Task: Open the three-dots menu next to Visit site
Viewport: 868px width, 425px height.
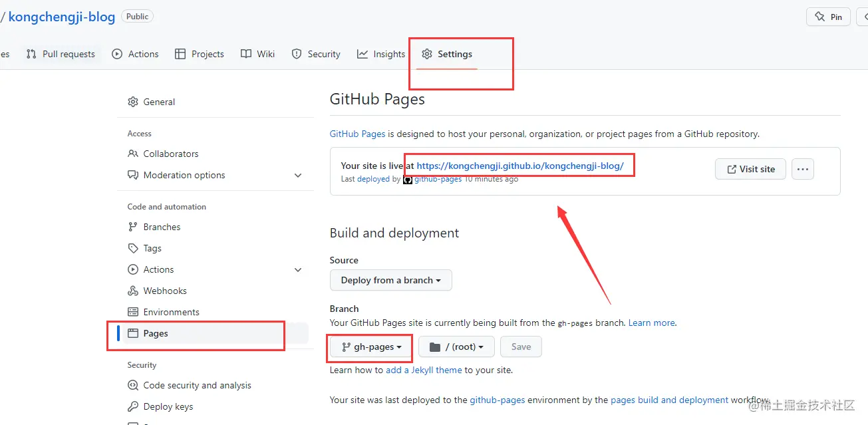Action: [803, 169]
